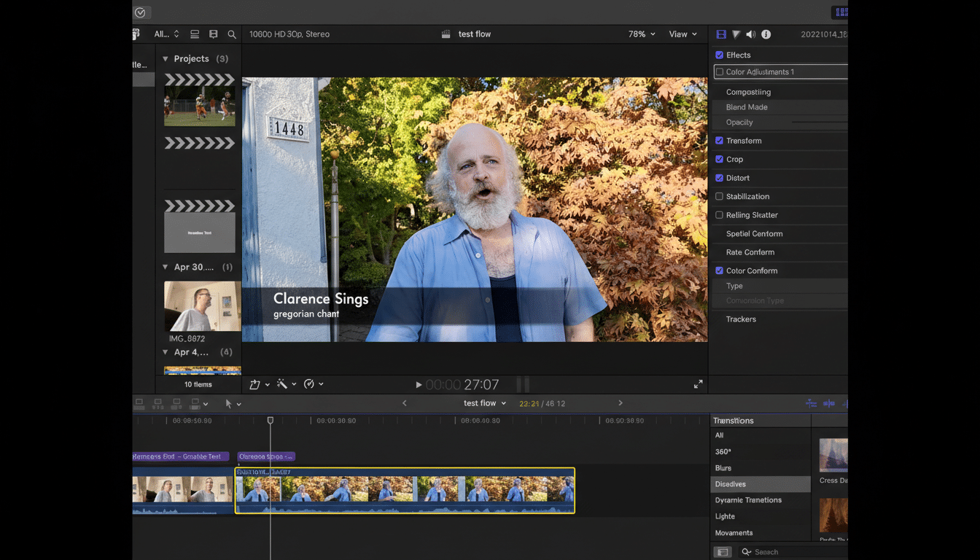The width and height of the screenshot is (980, 560).
Task: Click the fullscreen expand button on the viewer
Action: click(698, 384)
